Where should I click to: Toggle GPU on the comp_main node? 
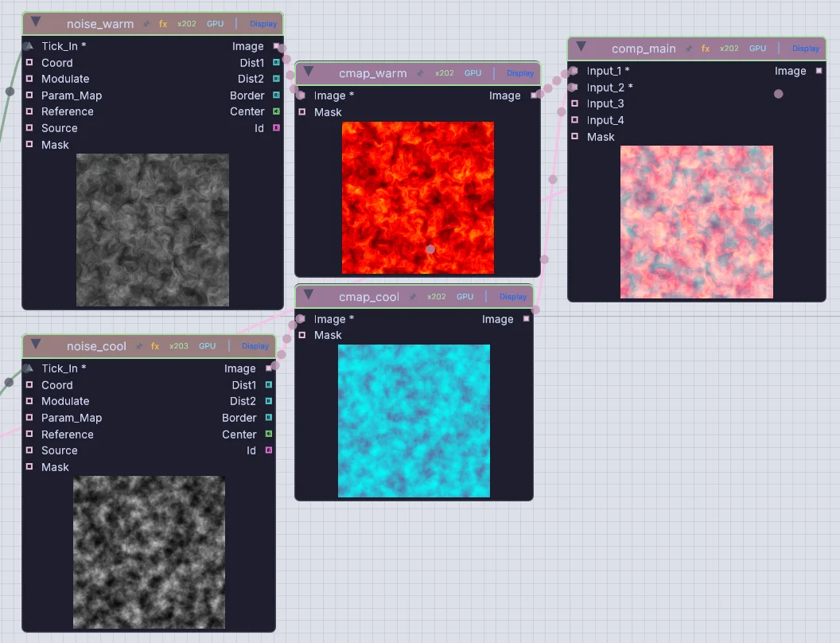pyautogui.click(x=757, y=49)
